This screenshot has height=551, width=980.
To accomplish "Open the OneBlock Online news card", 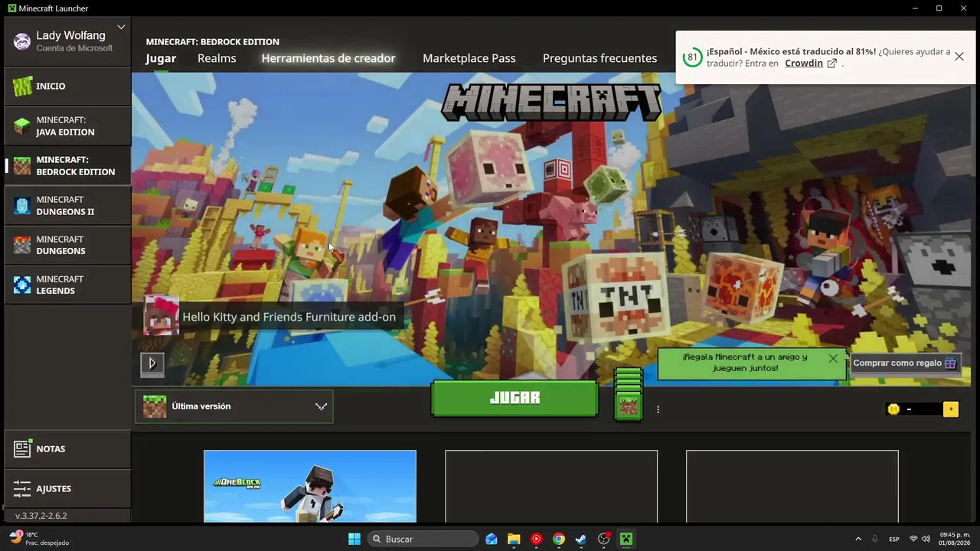I will (x=310, y=486).
